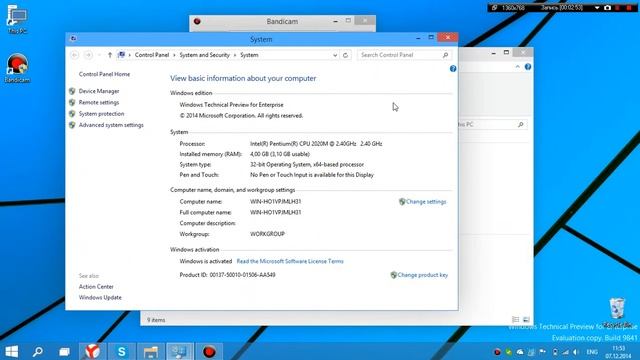Open Remote settings link
This screenshot has height=360, width=640.
[x=99, y=102]
